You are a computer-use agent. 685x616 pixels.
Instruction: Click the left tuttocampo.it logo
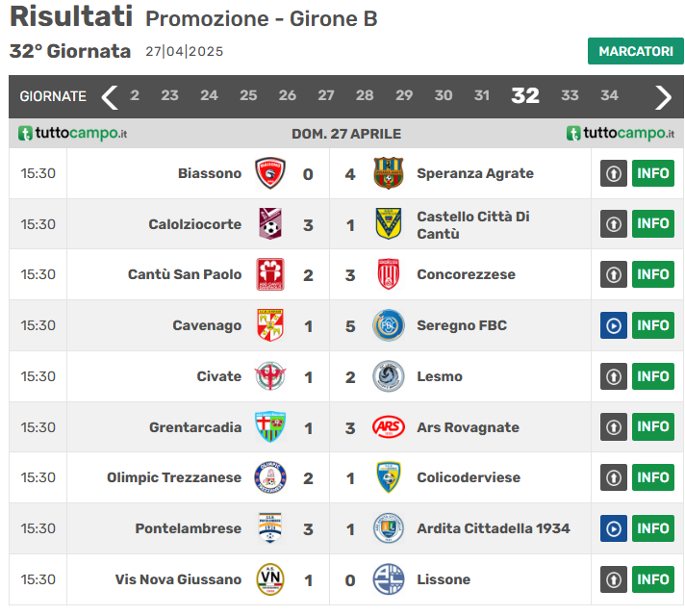coord(73,134)
